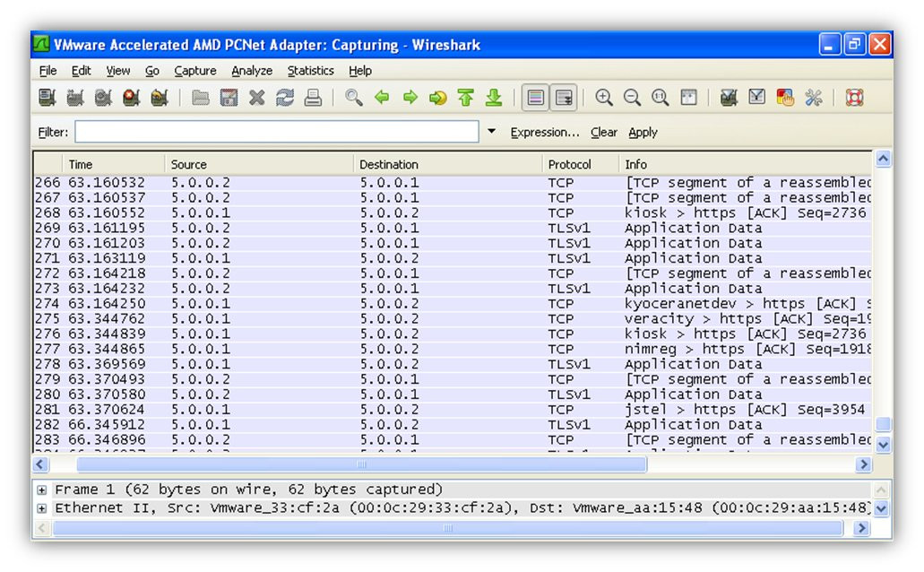The width and height of the screenshot is (924, 572).
Task: Open the Statistics menu
Action: click(311, 71)
